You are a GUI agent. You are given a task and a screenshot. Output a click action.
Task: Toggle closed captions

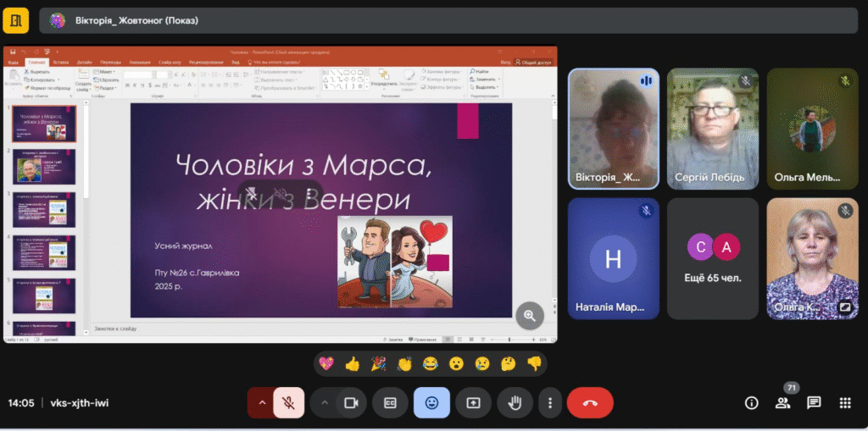click(391, 403)
